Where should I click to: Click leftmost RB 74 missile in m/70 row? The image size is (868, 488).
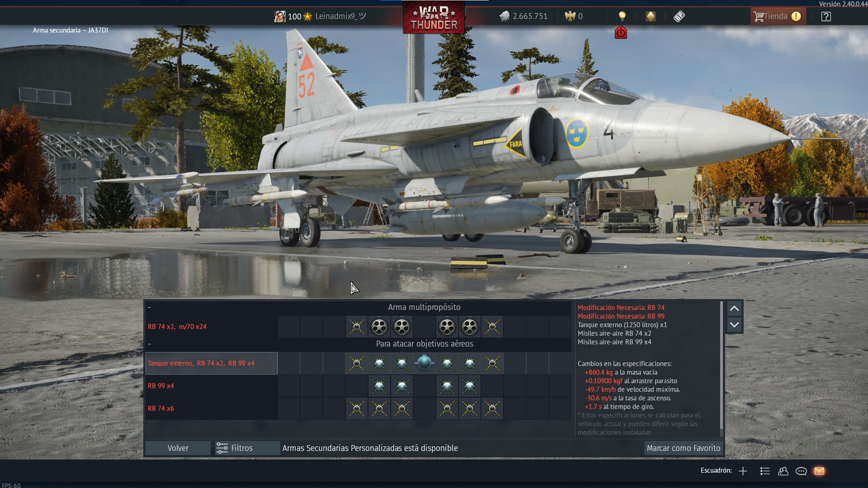click(356, 327)
